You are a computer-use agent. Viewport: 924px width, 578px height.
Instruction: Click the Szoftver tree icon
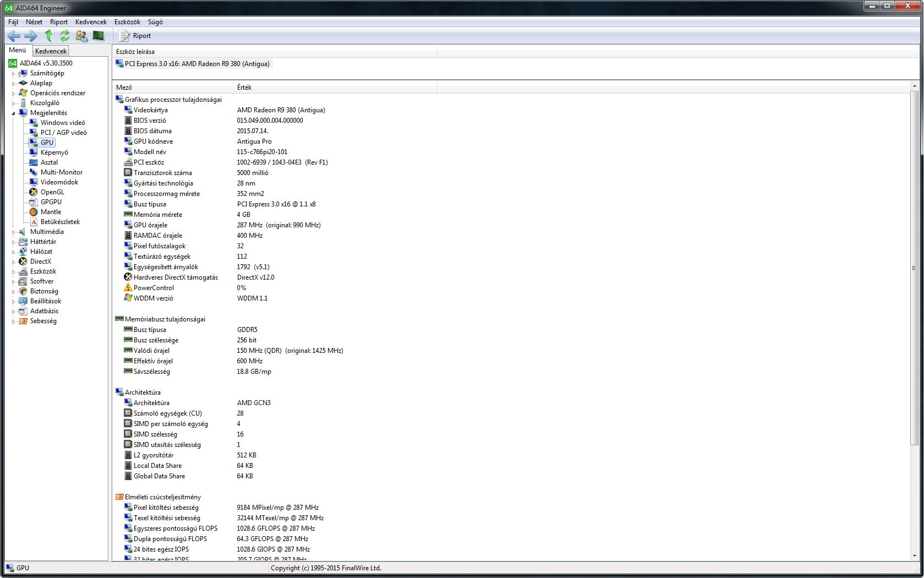(x=23, y=281)
